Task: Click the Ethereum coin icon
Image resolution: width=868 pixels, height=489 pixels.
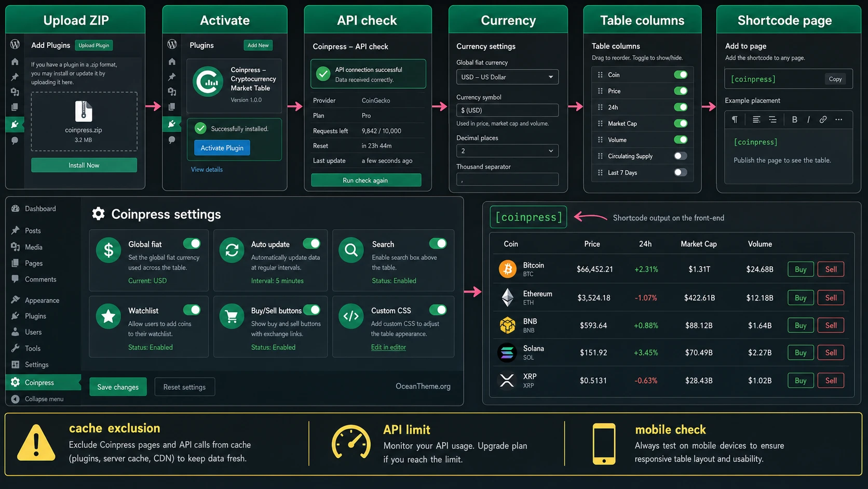Action: click(x=507, y=297)
